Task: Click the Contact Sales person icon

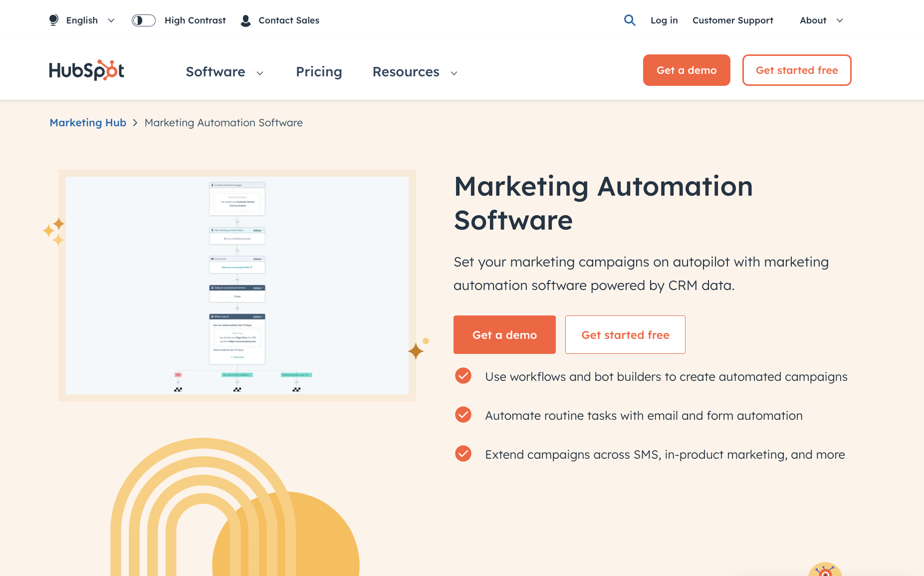Action: pyautogui.click(x=245, y=20)
